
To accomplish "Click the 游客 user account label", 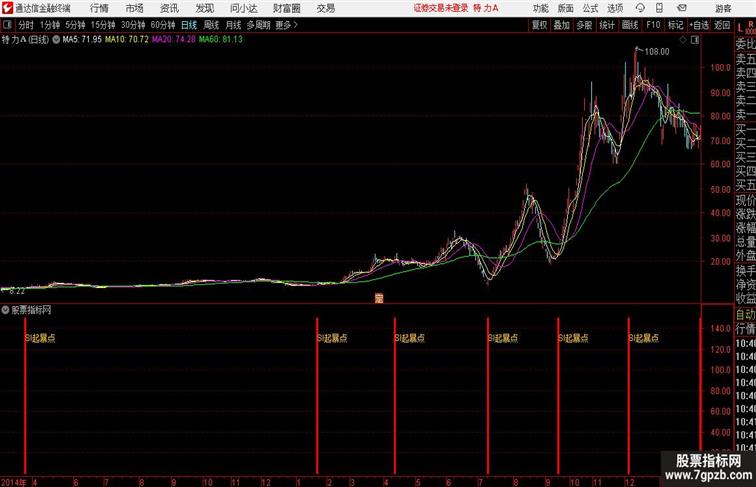I will point(723,8).
